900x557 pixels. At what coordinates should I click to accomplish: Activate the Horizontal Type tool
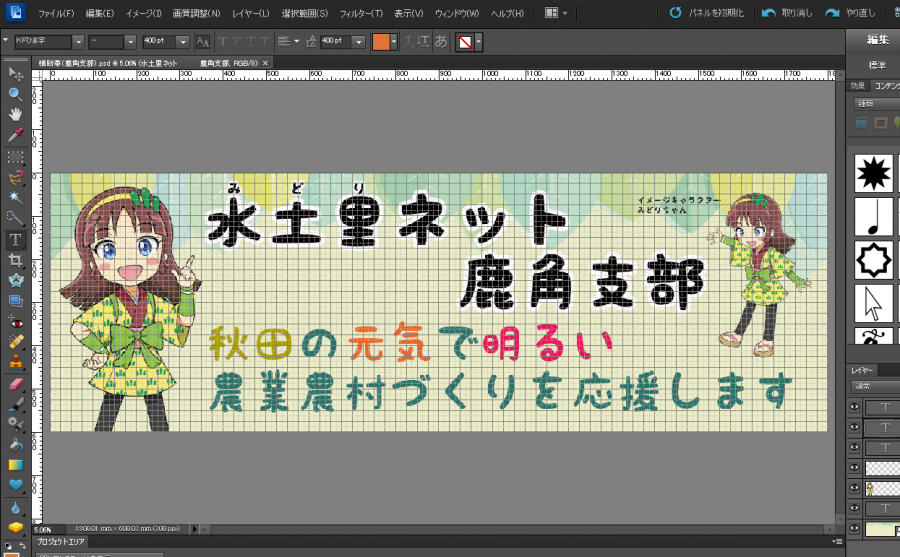(x=16, y=240)
